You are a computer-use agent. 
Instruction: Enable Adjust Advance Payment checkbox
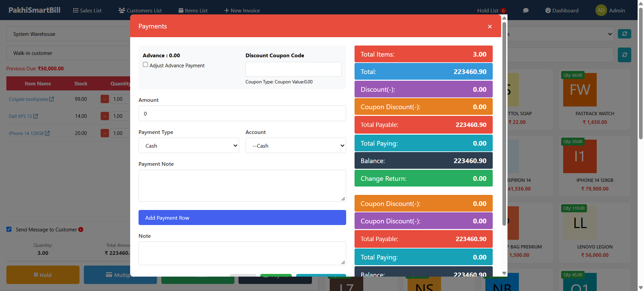(145, 65)
